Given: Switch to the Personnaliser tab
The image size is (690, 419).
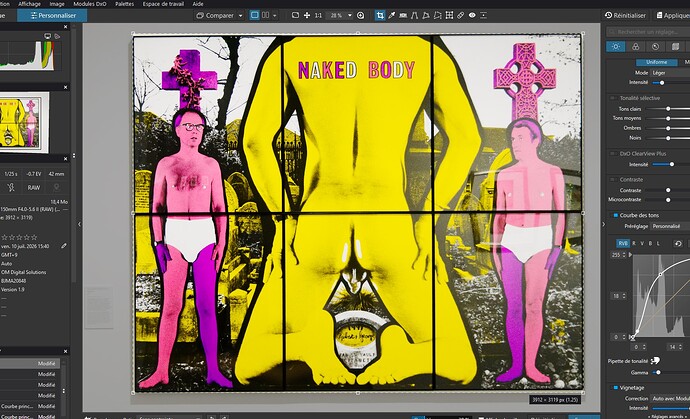Looking at the screenshot, I should tap(52, 15).
